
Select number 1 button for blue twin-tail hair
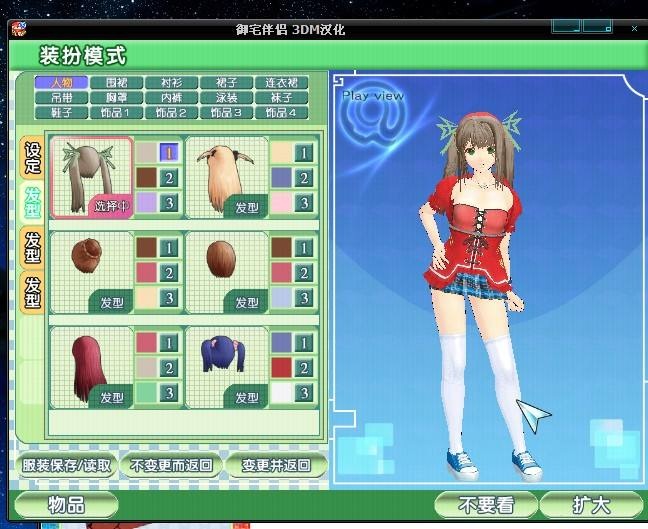304,343
